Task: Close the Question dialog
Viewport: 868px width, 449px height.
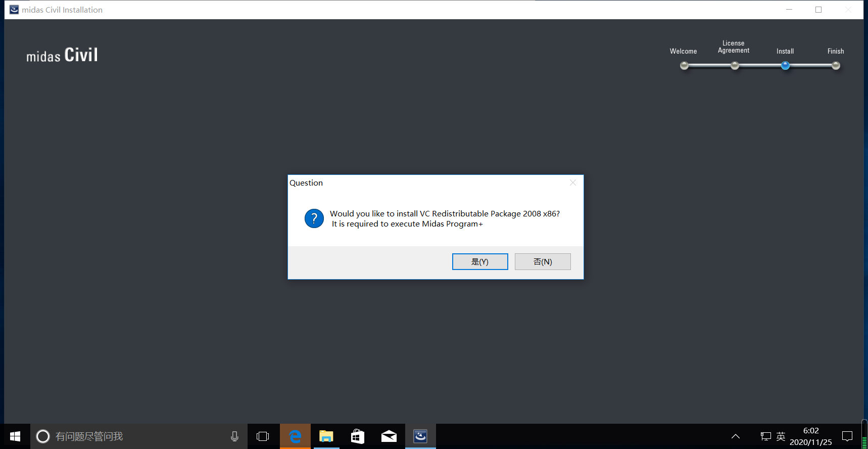Action: point(573,183)
